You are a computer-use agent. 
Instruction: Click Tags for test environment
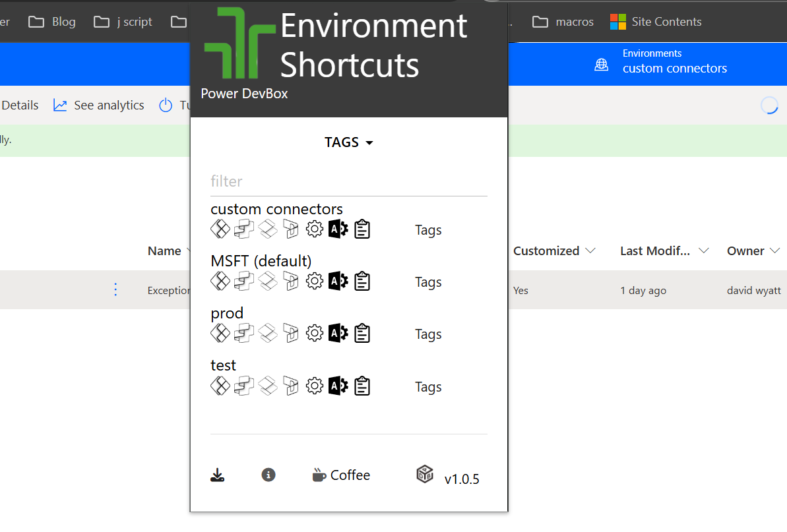428,387
